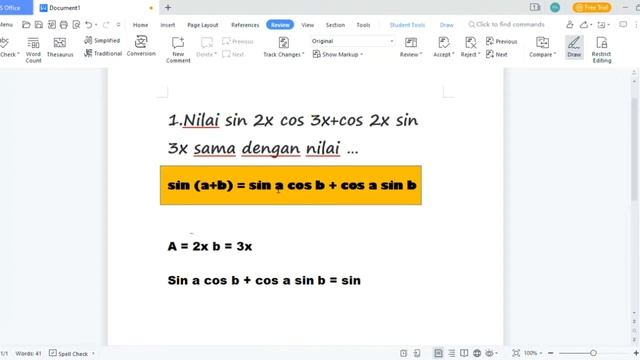Image resolution: width=640 pixels, height=360 pixels.
Task: Click the orange sin (a+b) formula box
Action: (291, 185)
